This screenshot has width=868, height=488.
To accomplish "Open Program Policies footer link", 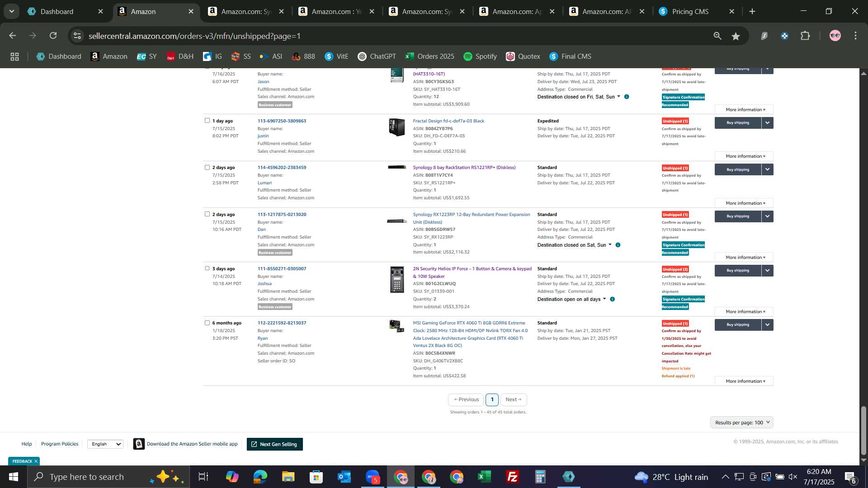I will [60, 444].
